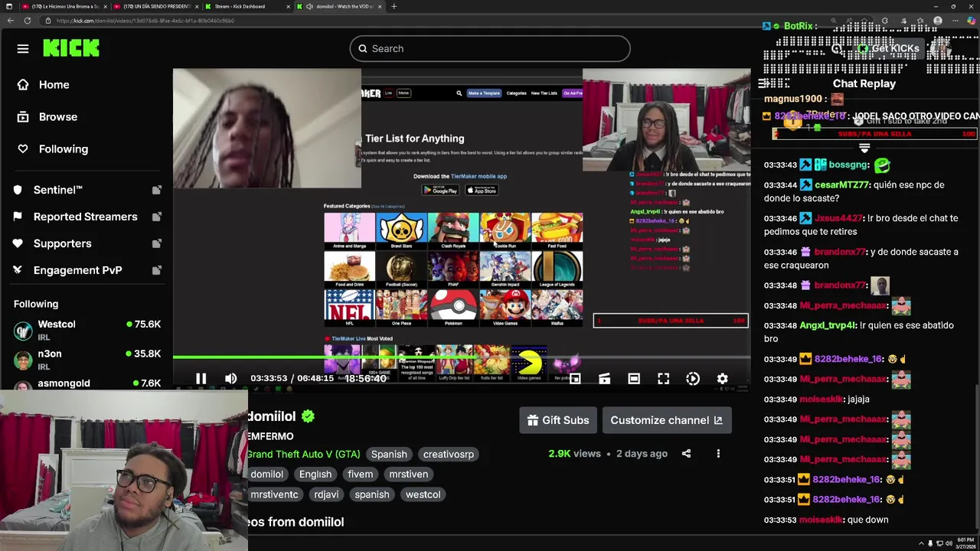Open asmongold channel in Following list
The height and width of the screenshot is (551, 980).
[x=87, y=383]
